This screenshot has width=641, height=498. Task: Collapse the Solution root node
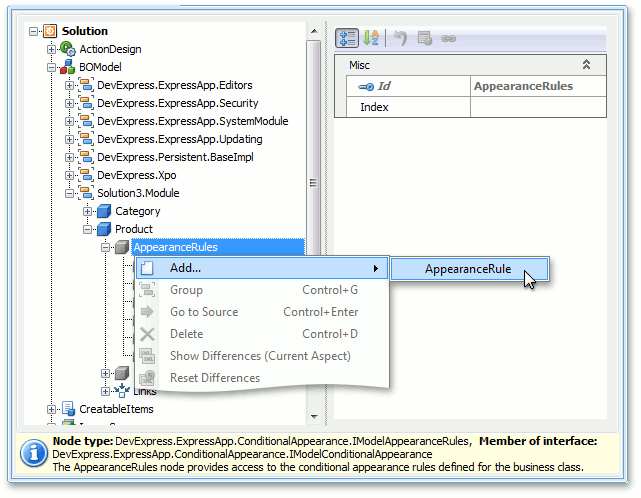[34, 31]
